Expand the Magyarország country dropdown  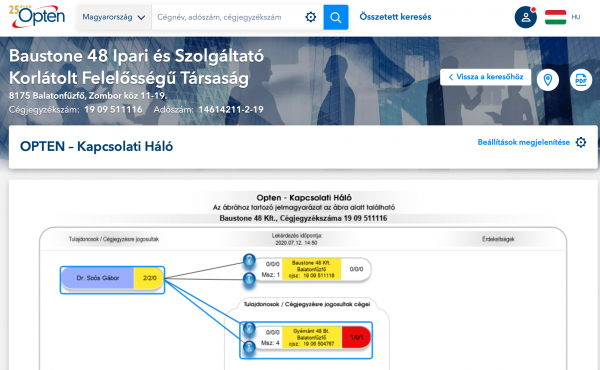coord(114,17)
